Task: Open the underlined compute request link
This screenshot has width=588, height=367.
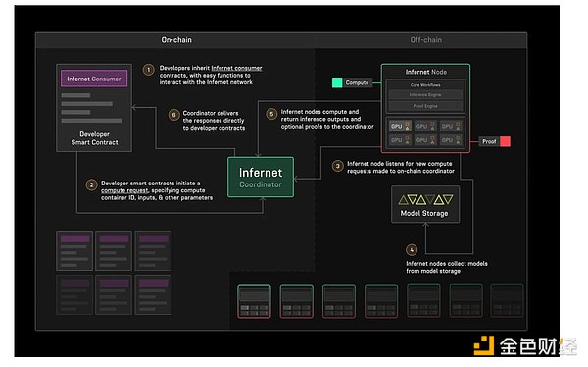Action: (x=124, y=190)
